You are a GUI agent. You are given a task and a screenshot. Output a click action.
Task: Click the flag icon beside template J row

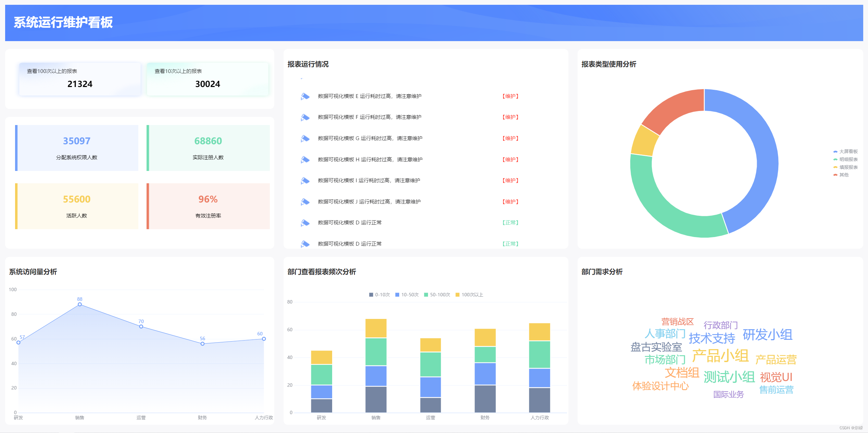coord(305,202)
